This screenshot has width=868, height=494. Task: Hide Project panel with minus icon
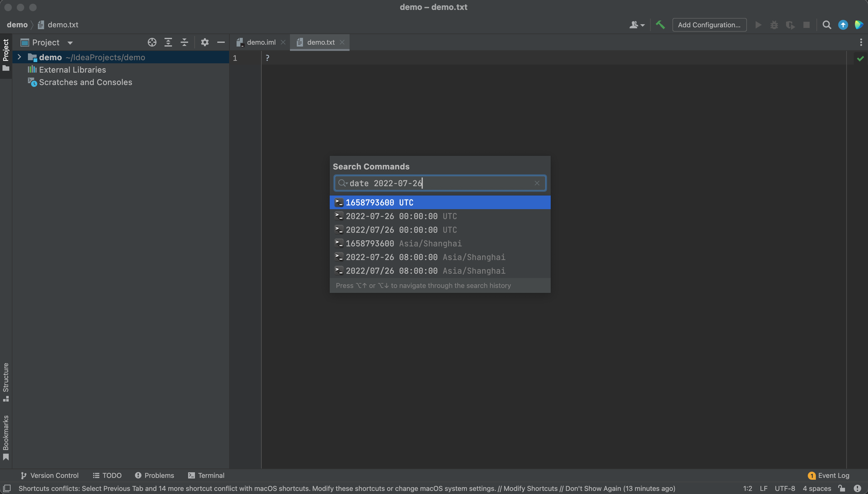(221, 43)
